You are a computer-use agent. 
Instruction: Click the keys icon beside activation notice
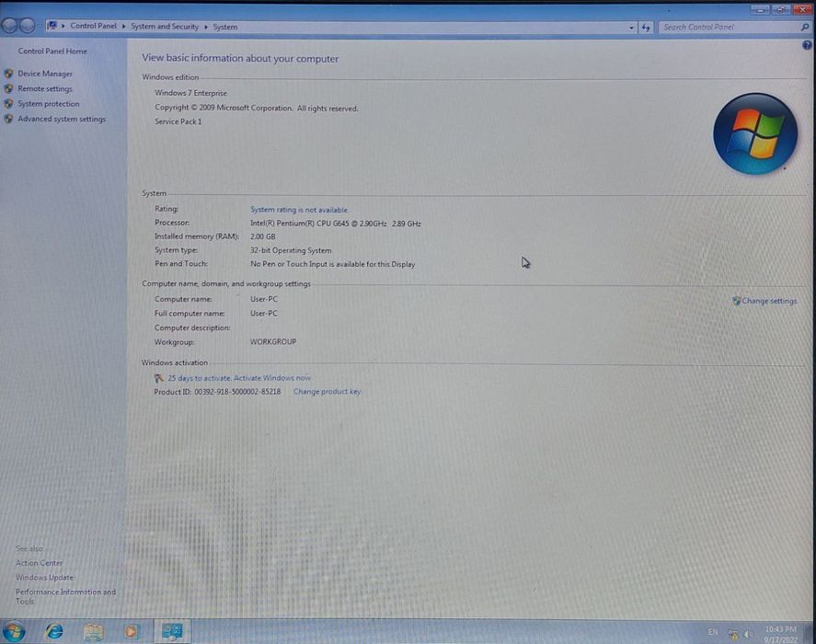[x=159, y=378]
